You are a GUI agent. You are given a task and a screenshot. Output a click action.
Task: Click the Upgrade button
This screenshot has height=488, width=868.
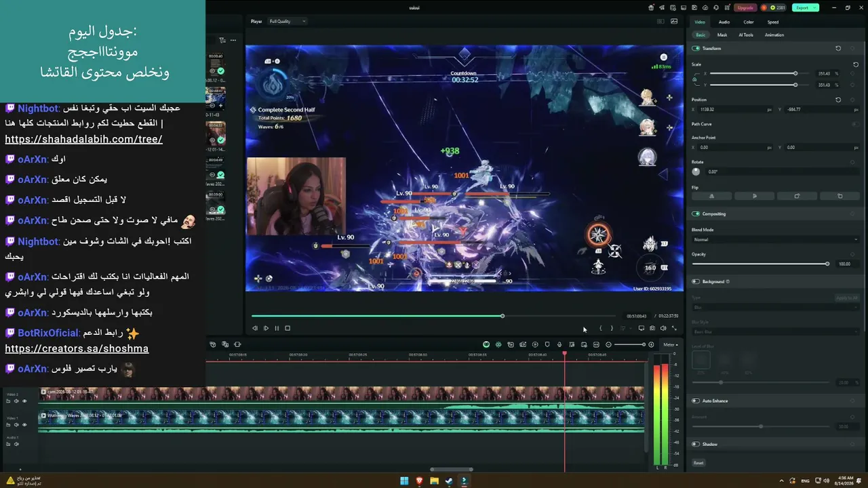coord(745,7)
